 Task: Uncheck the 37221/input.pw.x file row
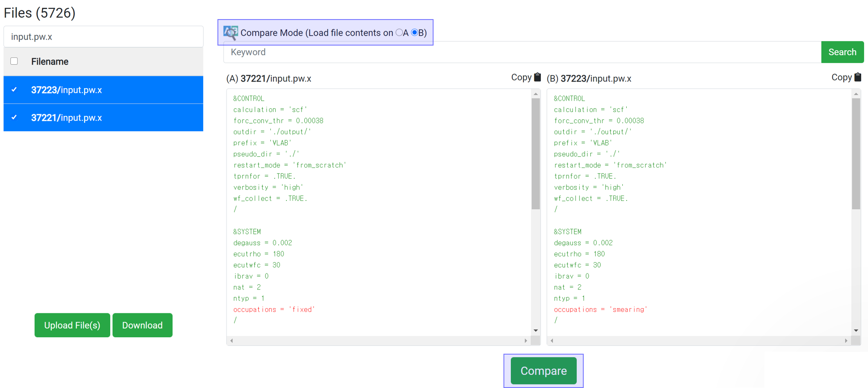pos(14,118)
